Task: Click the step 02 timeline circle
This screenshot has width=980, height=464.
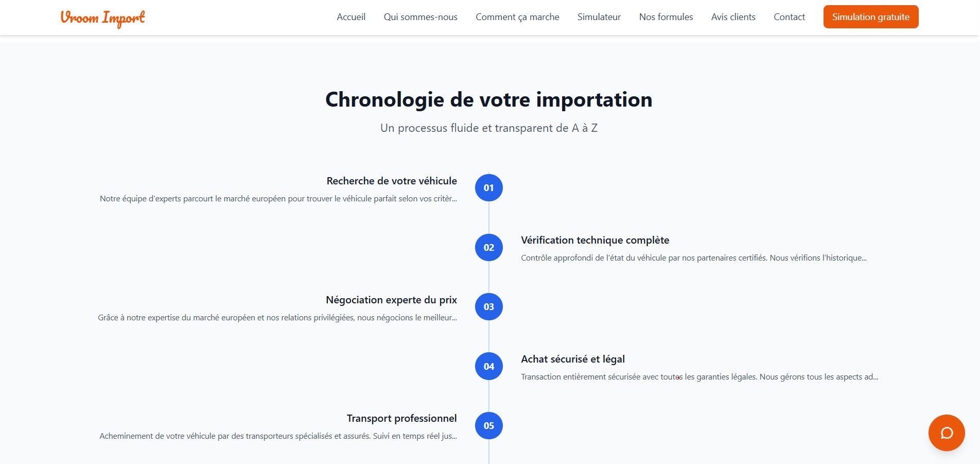Action: point(488,247)
